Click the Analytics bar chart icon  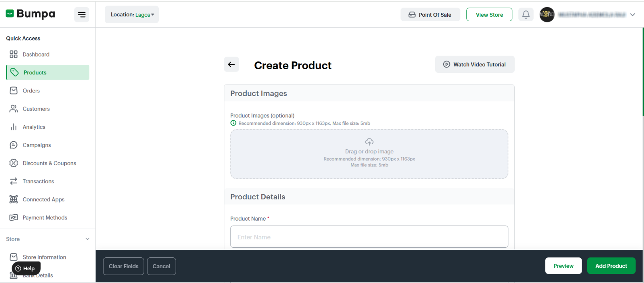pos(14,127)
